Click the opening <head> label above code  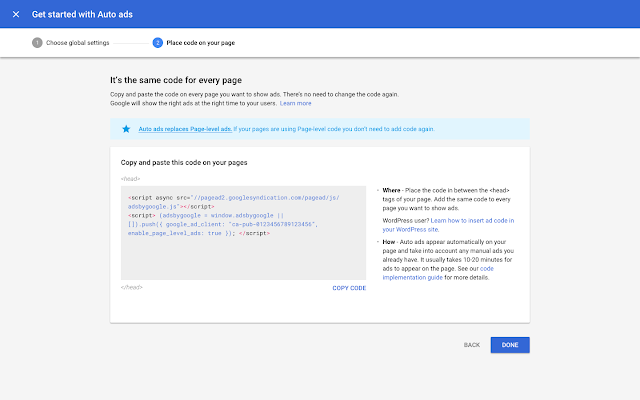[x=130, y=179]
